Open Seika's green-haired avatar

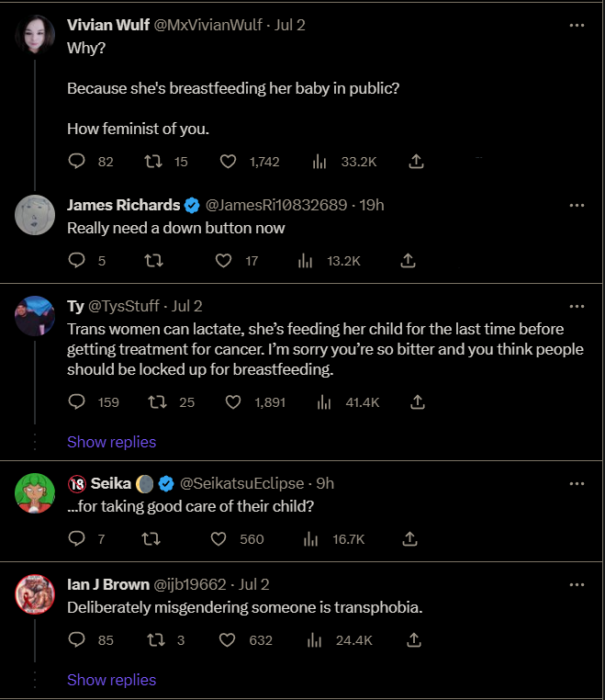35,493
